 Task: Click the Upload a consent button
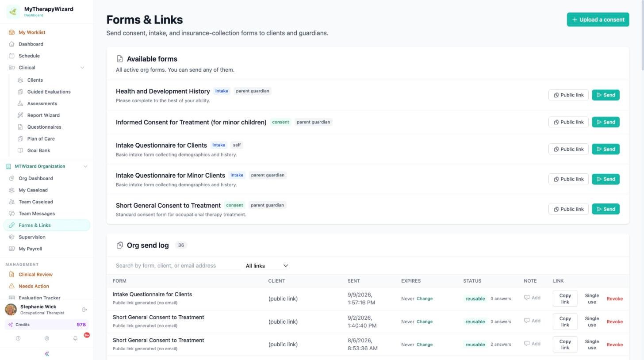point(598,19)
